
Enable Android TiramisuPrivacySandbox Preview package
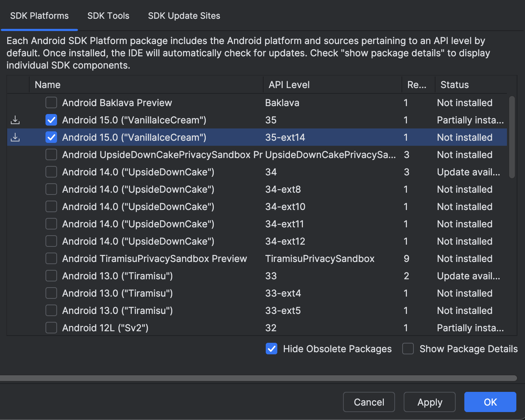tap(51, 258)
